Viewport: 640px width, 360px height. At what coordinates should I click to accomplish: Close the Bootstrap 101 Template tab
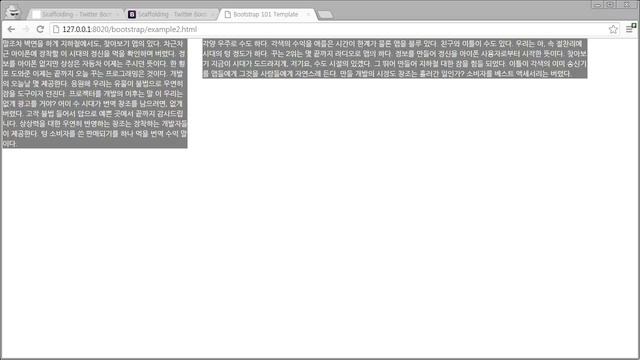[x=308, y=14]
